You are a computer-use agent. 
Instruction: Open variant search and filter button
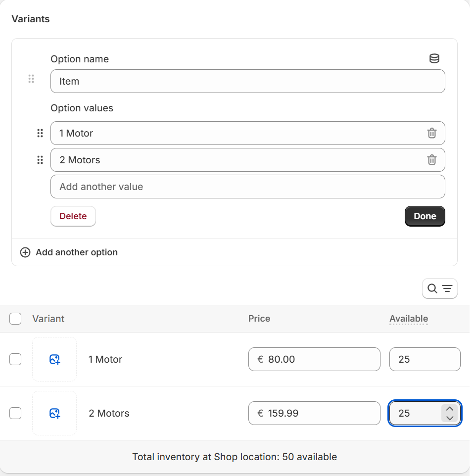point(439,288)
